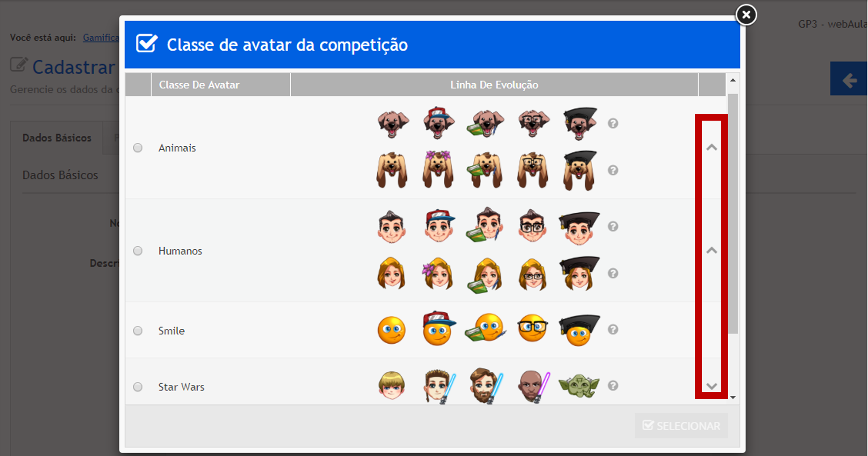Viewport: 868px width, 456px height.
Task: Open the Dados Básicos tab
Action: [57, 138]
